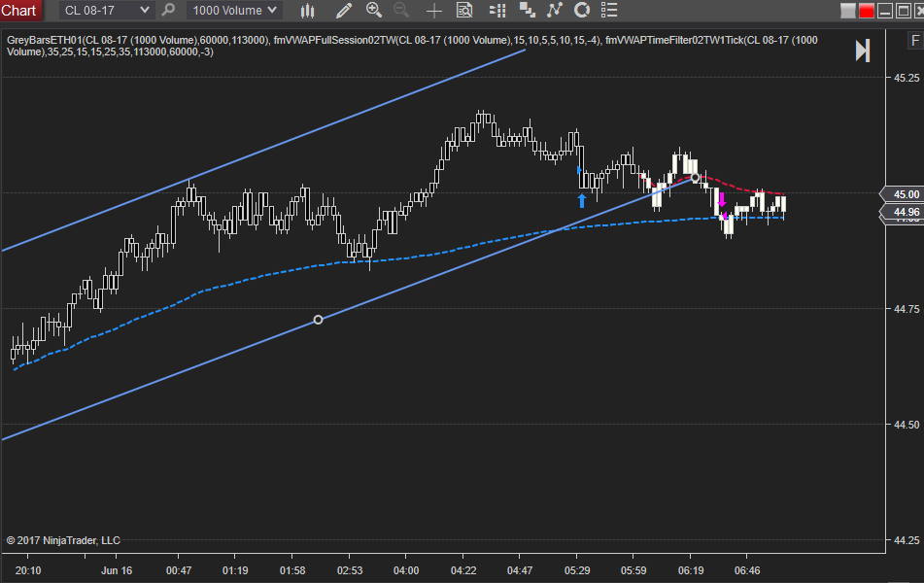Expand the 1000 Volume interval selector

(234, 10)
